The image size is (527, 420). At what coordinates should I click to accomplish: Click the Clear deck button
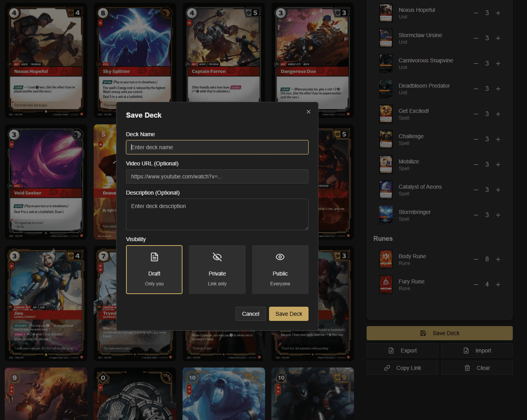(x=477, y=368)
